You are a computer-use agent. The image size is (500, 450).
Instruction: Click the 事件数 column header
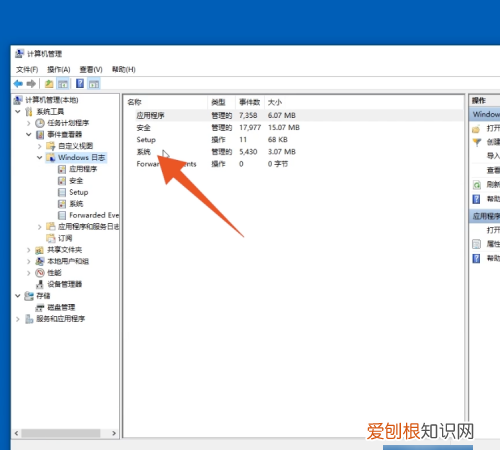tap(250, 102)
